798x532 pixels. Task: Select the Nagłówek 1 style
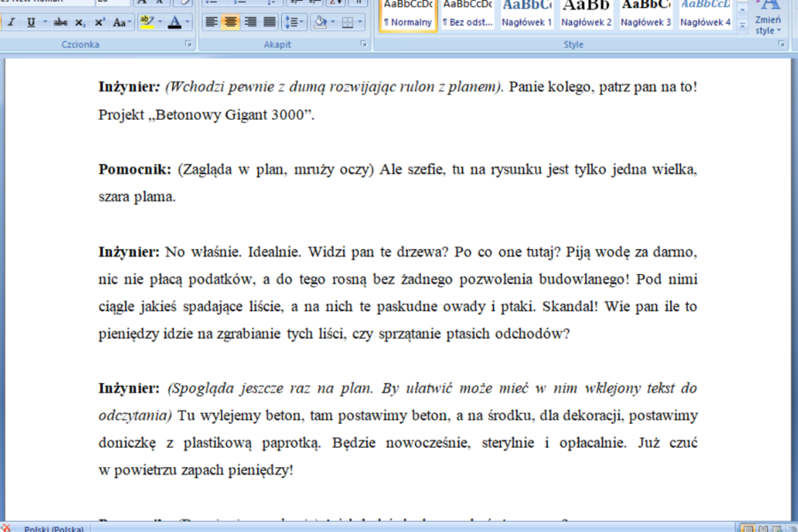527,15
